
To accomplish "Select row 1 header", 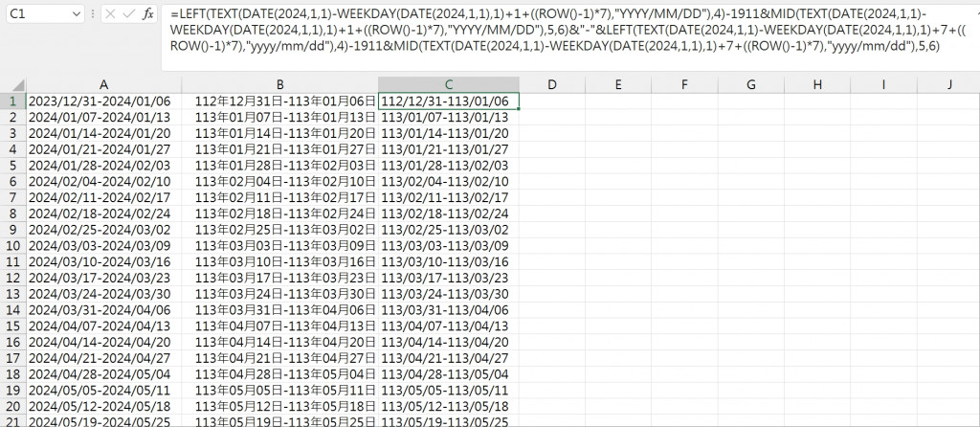I will (13, 101).
